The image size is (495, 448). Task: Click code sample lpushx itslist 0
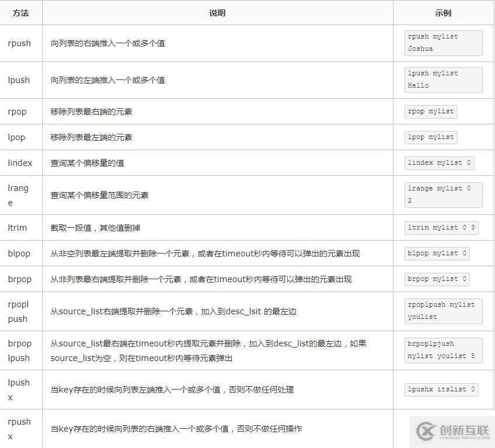pyautogui.click(x=441, y=390)
